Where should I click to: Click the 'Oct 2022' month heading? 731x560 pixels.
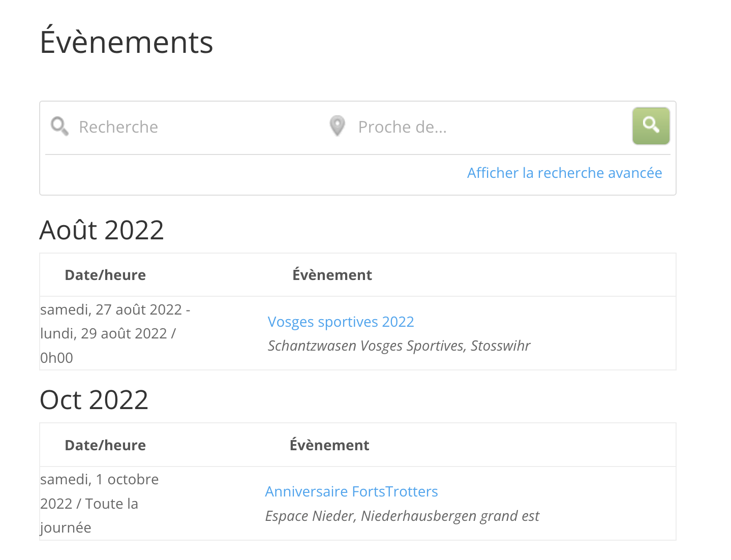pyautogui.click(x=94, y=400)
